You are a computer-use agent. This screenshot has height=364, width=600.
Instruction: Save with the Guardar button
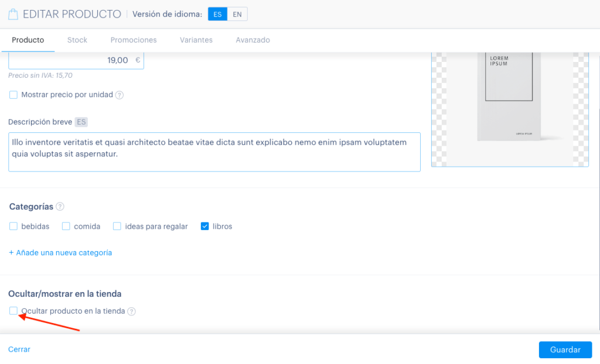click(565, 350)
